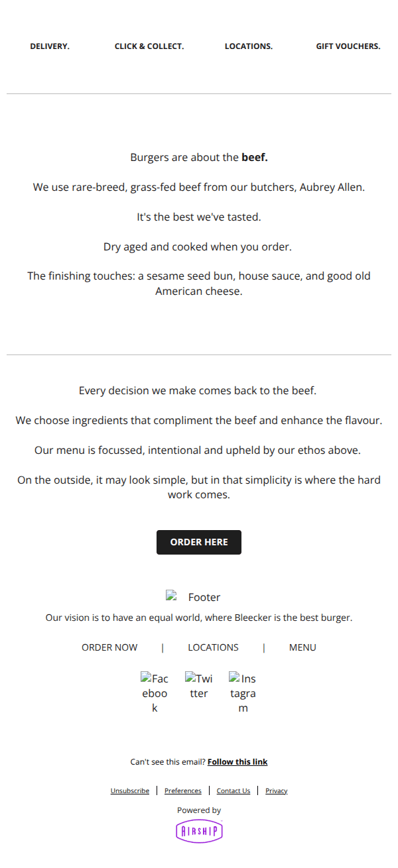Click the Airship logo
This screenshot has height=868, width=398.
pyautogui.click(x=199, y=832)
